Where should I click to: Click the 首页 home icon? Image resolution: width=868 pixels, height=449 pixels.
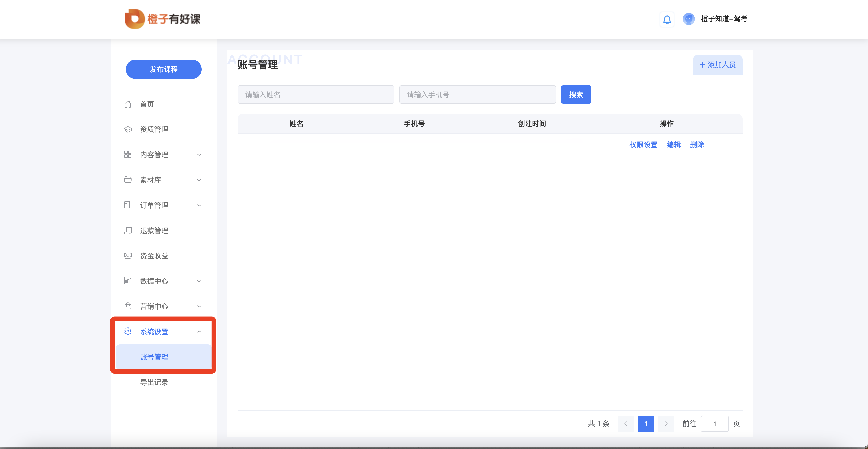pos(128,104)
